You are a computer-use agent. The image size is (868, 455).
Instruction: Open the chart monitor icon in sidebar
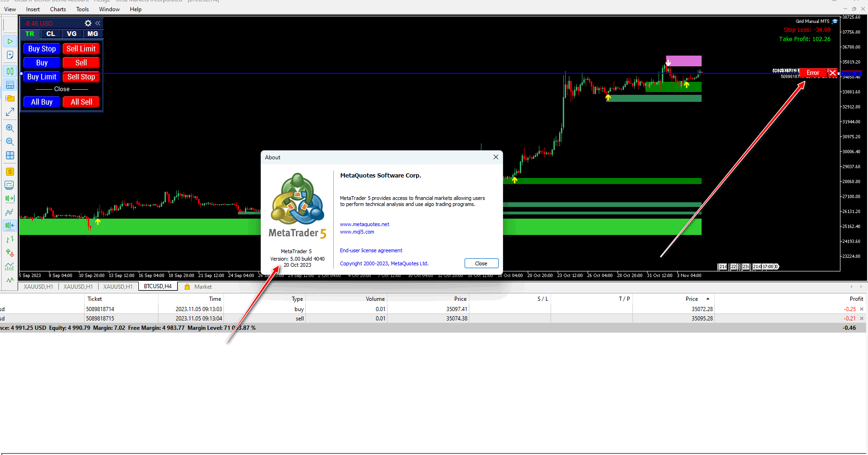pyautogui.click(x=10, y=185)
